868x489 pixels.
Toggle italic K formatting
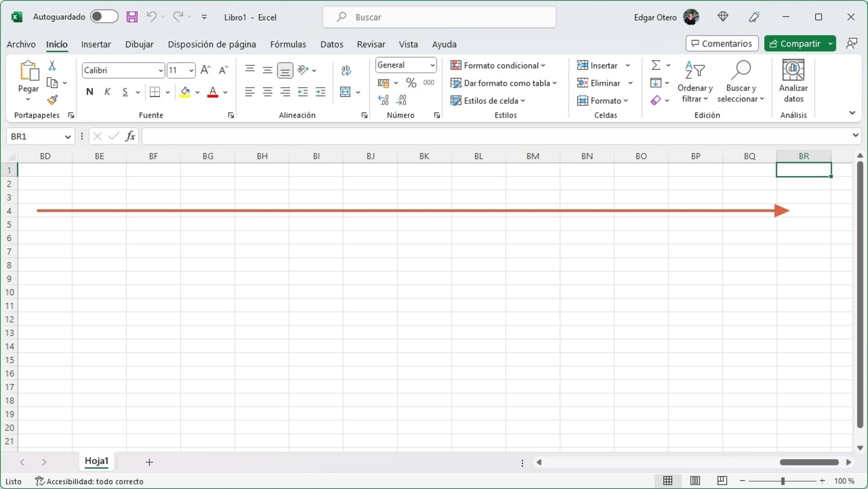(x=107, y=92)
